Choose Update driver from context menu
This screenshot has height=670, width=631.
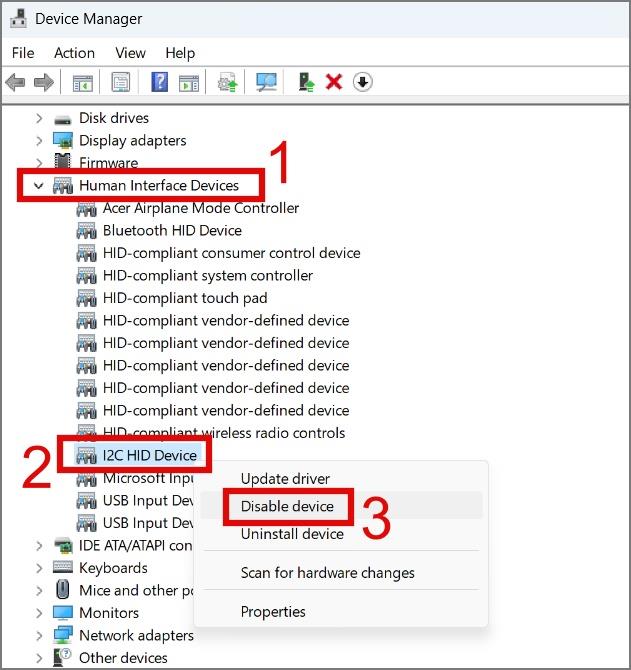tap(285, 479)
